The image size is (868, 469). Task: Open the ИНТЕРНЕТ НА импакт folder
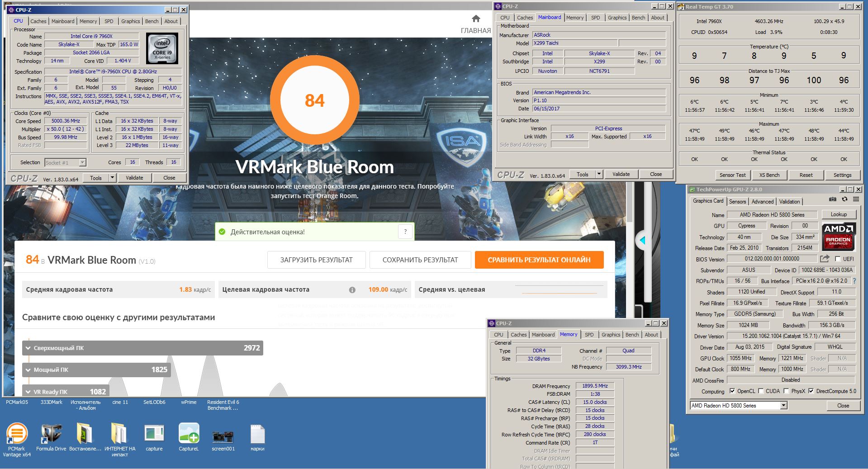(x=119, y=440)
